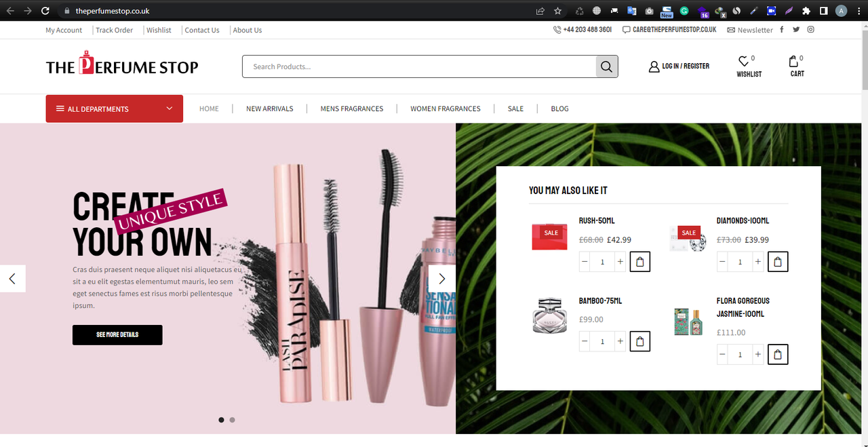Open the site's Instagram page icon
This screenshot has width=868, height=447.
point(810,30)
